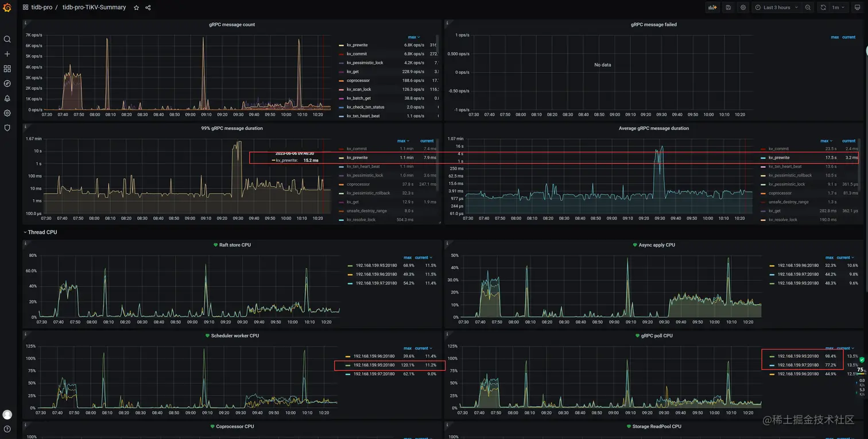Sort gRPC message count legend by max
Image resolution: width=868 pixels, height=439 pixels.
click(413, 37)
